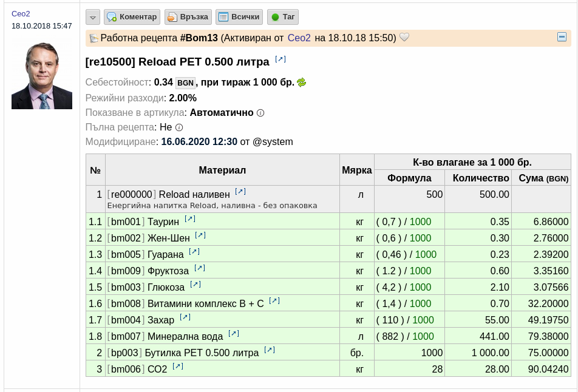The height and width of the screenshot is (392, 578).
Task: Select the [bm008] Витамини комплекс B + C name
Action: (185, 303)
